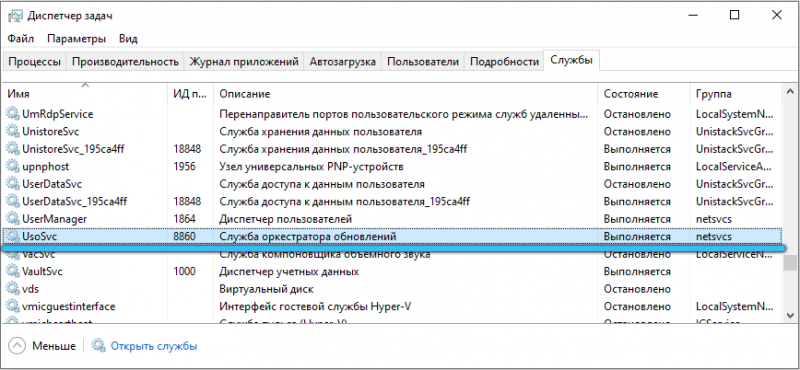Sort by the Имя column header
The height and width of the screenshot is (370, 800).
coord(85,94)
